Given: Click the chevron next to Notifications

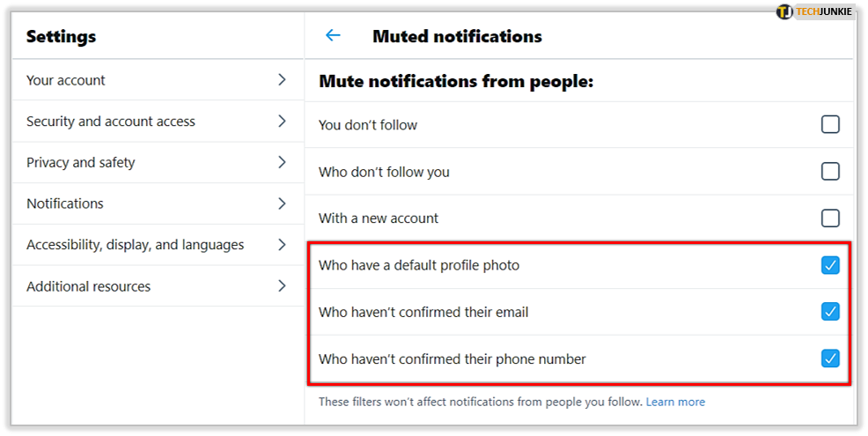Looking at the screenshot, I should tap(282, 203).
